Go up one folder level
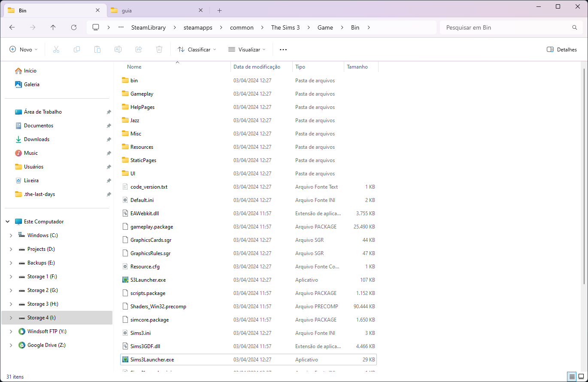Image resolution: width=588 pixels, height=382 pixels. [53, 27]
